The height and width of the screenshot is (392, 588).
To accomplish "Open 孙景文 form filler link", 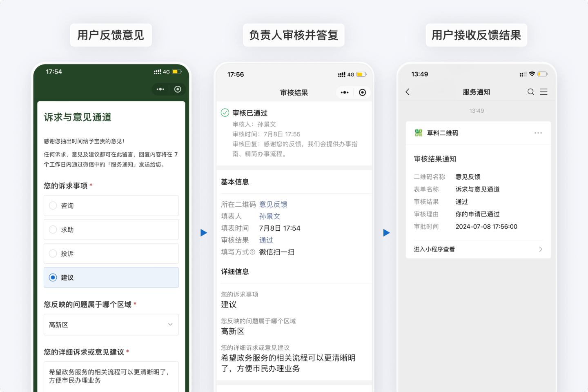I will 269,216.
